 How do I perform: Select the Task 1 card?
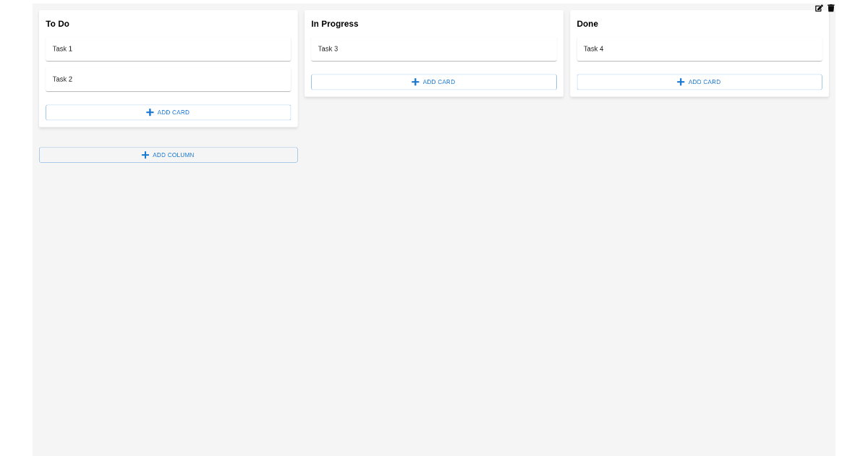tap(168, 48)
